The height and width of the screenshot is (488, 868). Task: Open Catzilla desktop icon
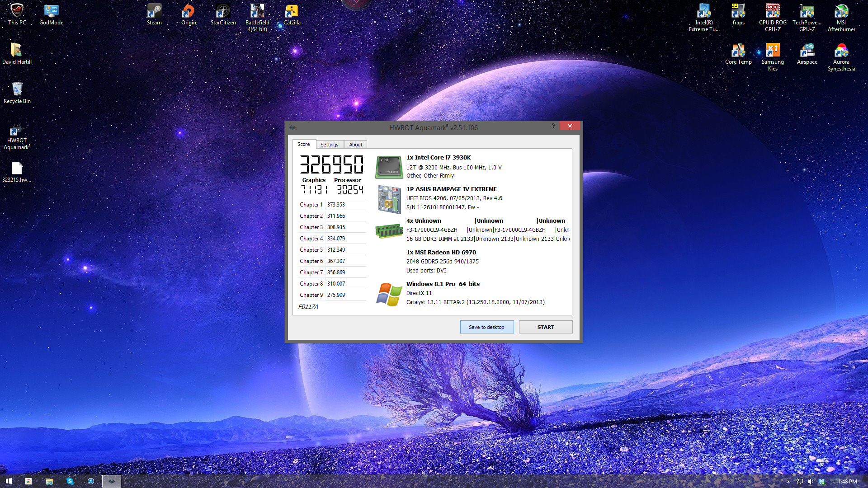[292, 14]
